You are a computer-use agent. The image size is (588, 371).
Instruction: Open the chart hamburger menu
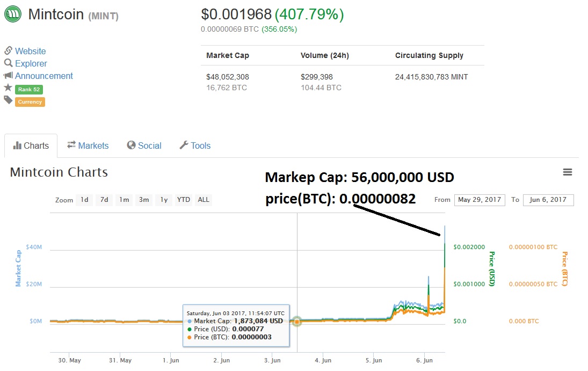click(568, 172)
